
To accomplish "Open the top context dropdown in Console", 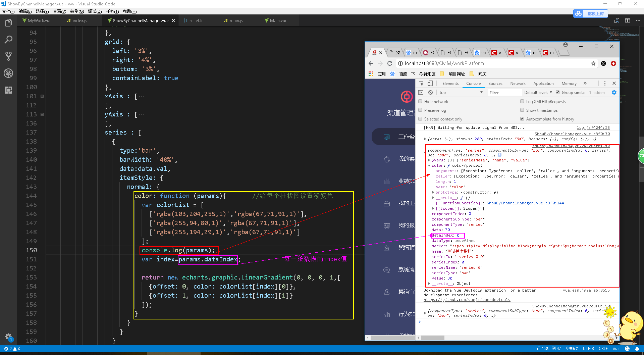I will [x=461, y=93].
